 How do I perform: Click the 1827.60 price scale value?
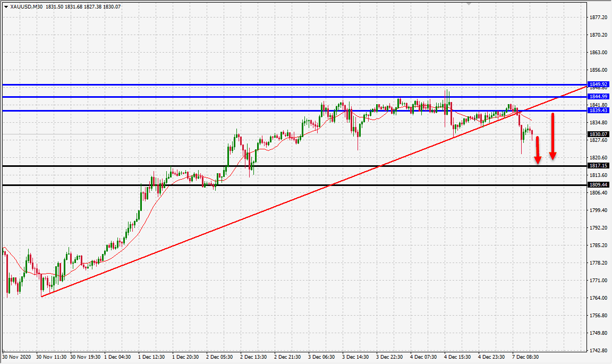point(598,140)
